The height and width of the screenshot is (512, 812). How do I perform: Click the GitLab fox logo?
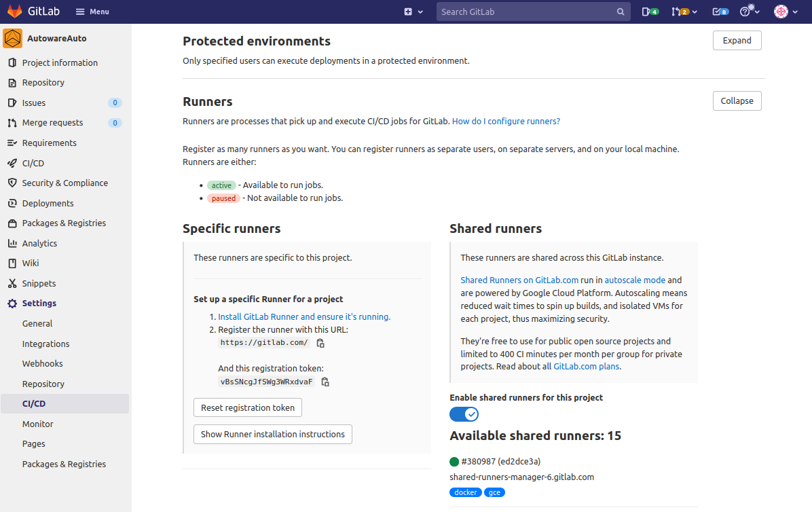point(14,12)
